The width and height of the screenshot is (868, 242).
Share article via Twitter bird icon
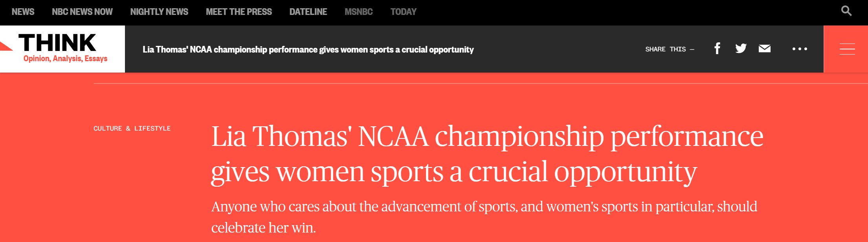pos(741,49)
